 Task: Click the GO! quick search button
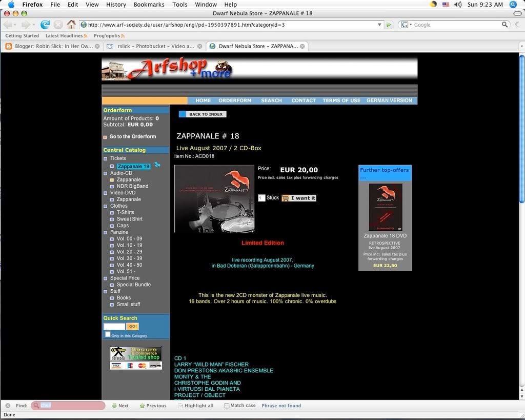[x=133, y=326]
